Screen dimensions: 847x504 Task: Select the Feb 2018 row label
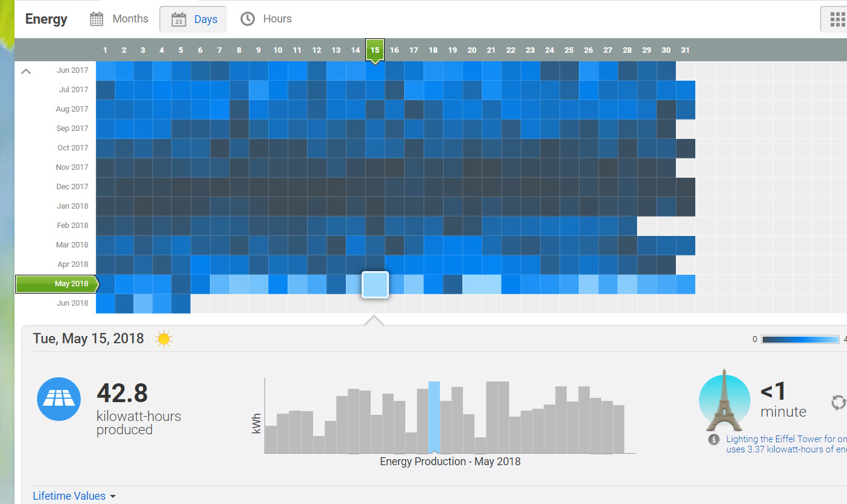(72, 226)
